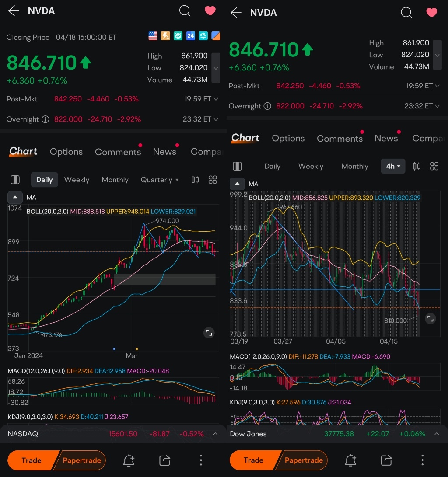This screenshot has width=448, height=477.
Task: Open the four-square indicators grid on the right chart
Action: [434, 166]
